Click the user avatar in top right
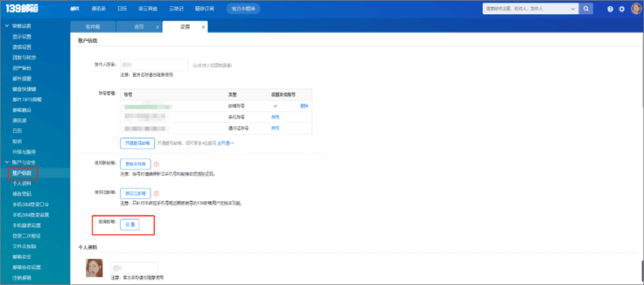The image size is (644, 285). 636,9
